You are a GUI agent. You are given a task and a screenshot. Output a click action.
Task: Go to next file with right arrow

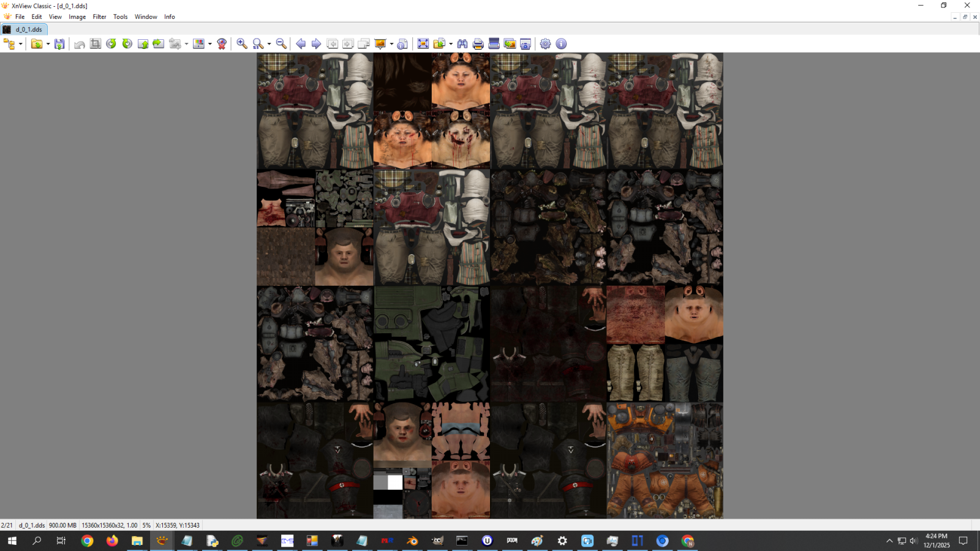pyautogui.click(x=316, y=44)
